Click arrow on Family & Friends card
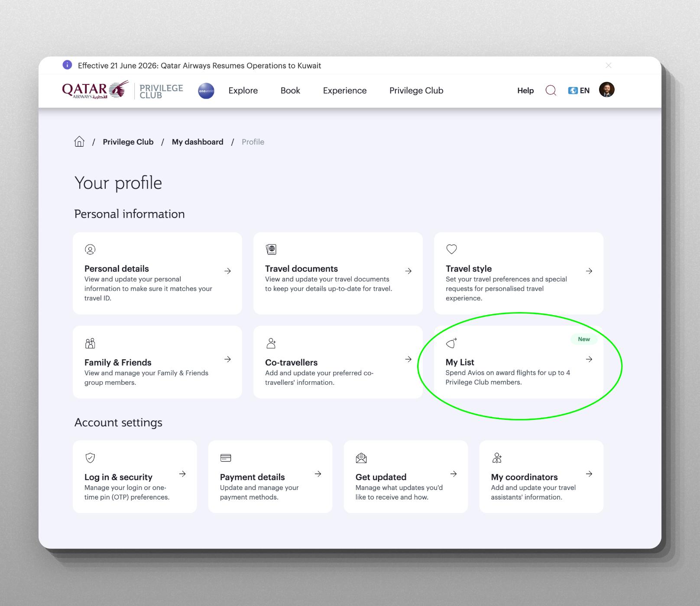 coord(227,359)
